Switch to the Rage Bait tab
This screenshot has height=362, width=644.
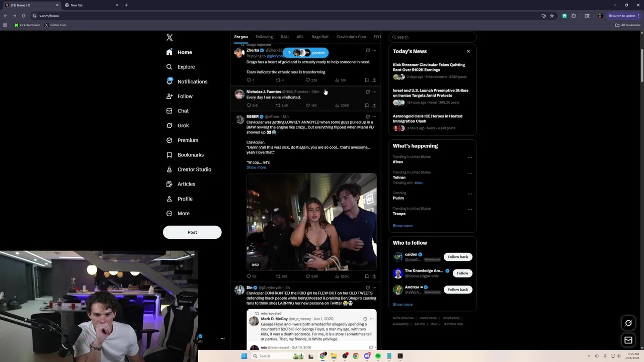point(320,37)
